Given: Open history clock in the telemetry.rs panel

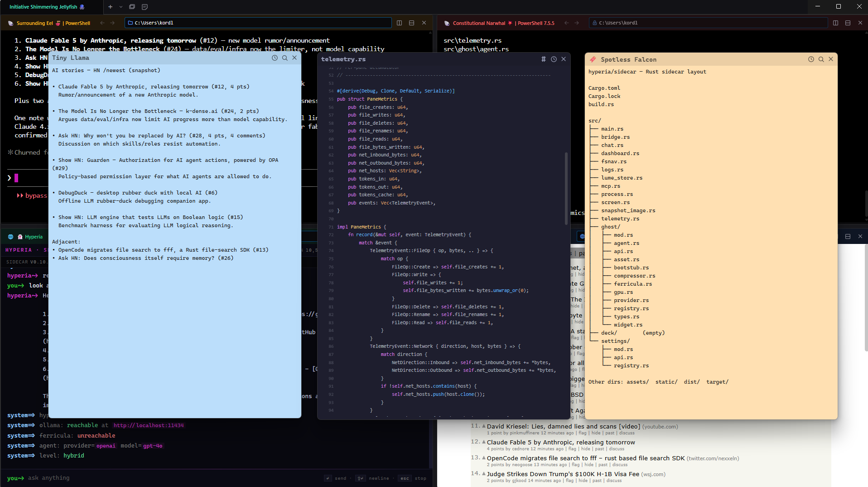Looking at the screenshot, I should pos(554,59).
